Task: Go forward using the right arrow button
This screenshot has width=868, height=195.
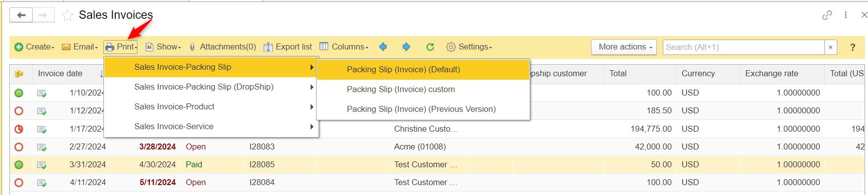Action: (x=44, y=15)
